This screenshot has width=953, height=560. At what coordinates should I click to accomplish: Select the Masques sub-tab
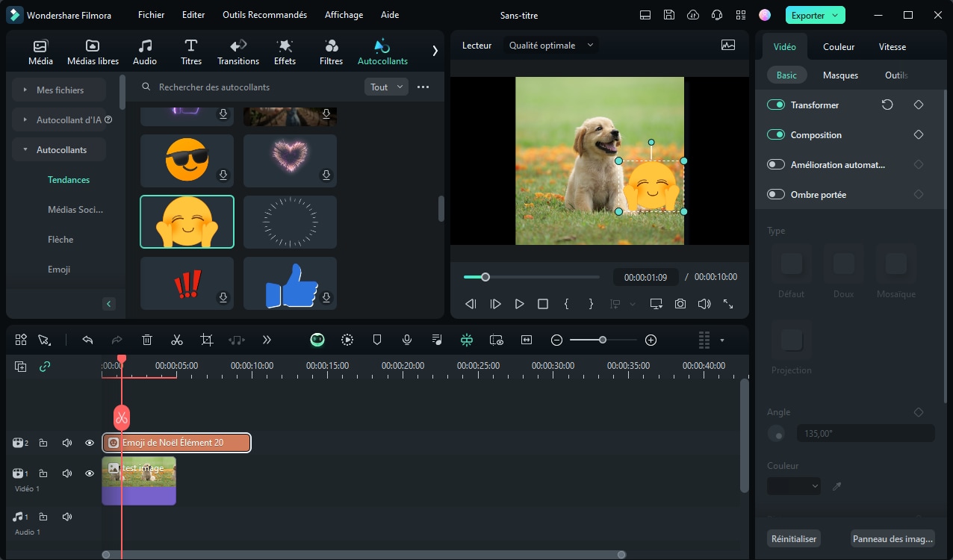click(x=840, y=75)
